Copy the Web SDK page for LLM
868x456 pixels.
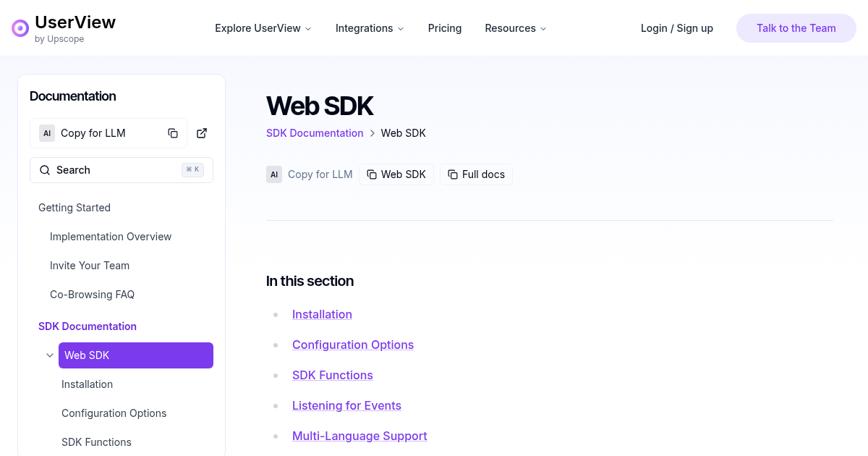(396, 174)
